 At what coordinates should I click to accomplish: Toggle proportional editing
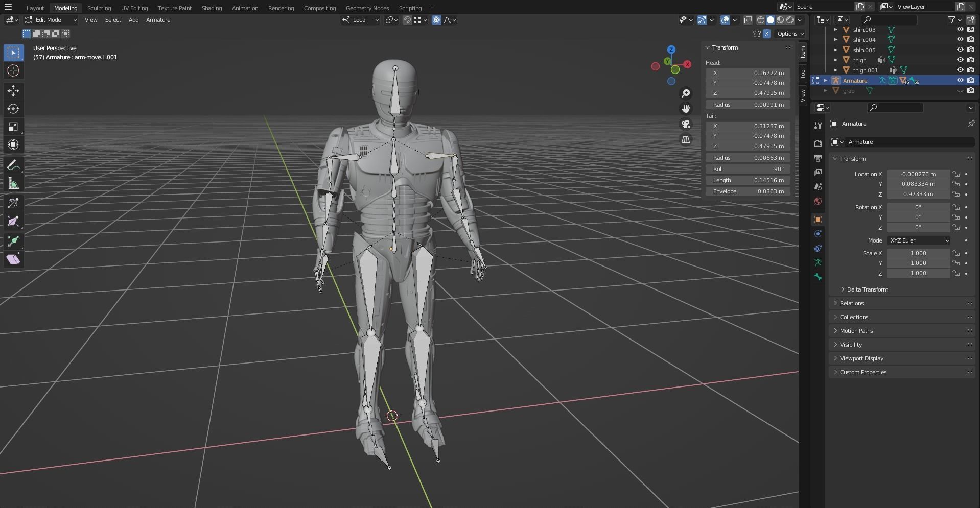point(436,20)
